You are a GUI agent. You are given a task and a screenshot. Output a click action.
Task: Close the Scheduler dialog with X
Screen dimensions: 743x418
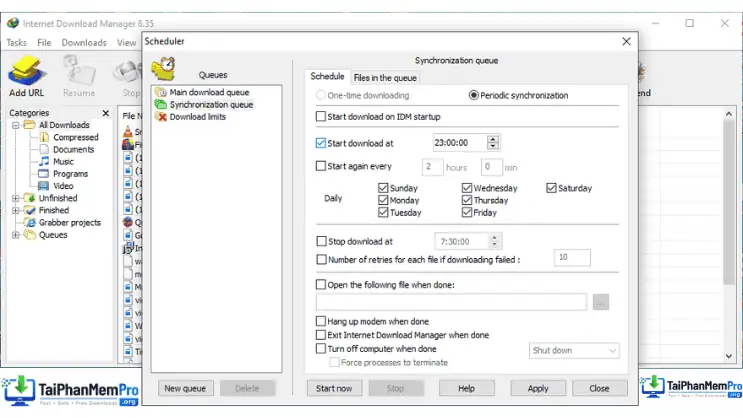[626, 41]
